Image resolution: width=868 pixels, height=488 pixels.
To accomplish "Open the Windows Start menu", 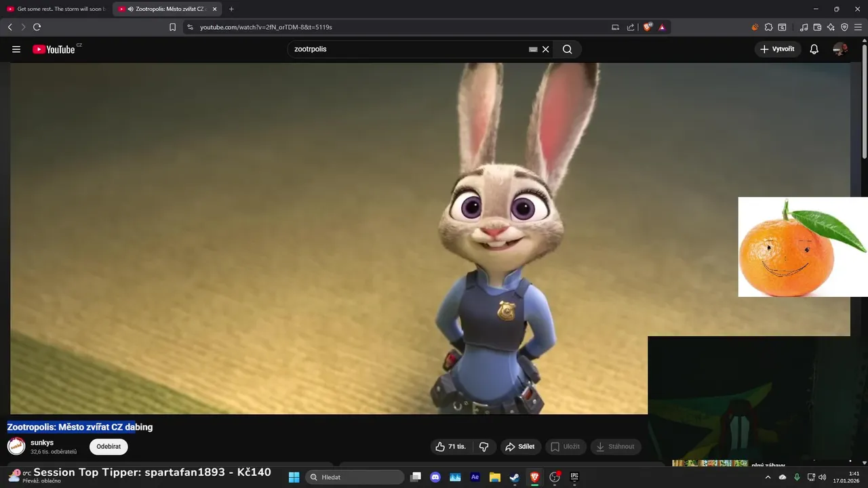I will [294, 477].
